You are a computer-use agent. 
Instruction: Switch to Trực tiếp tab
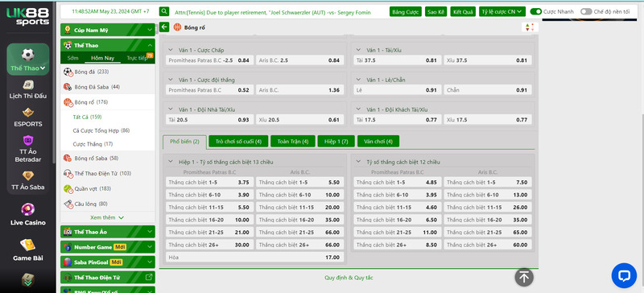pyautogui.click(x=137, y=58)
